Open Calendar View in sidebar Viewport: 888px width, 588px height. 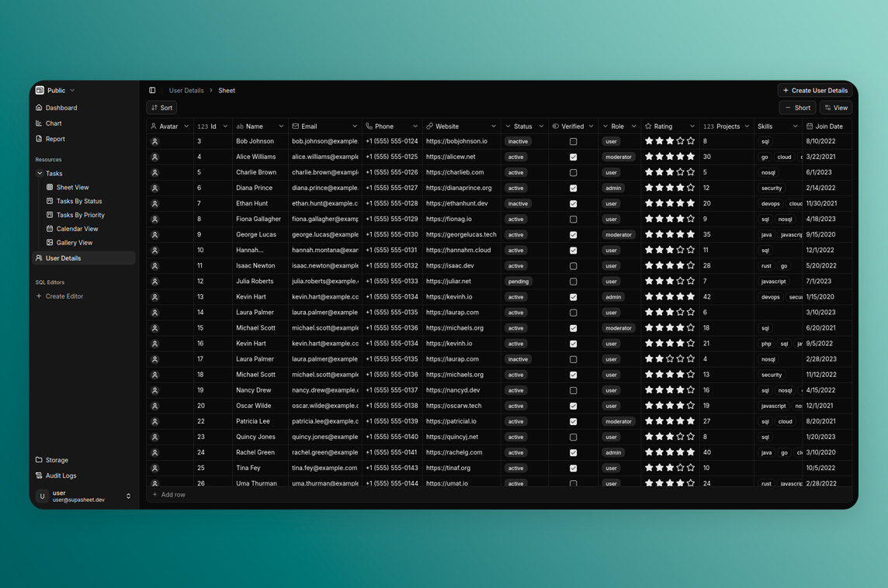[x=77, y=229]
